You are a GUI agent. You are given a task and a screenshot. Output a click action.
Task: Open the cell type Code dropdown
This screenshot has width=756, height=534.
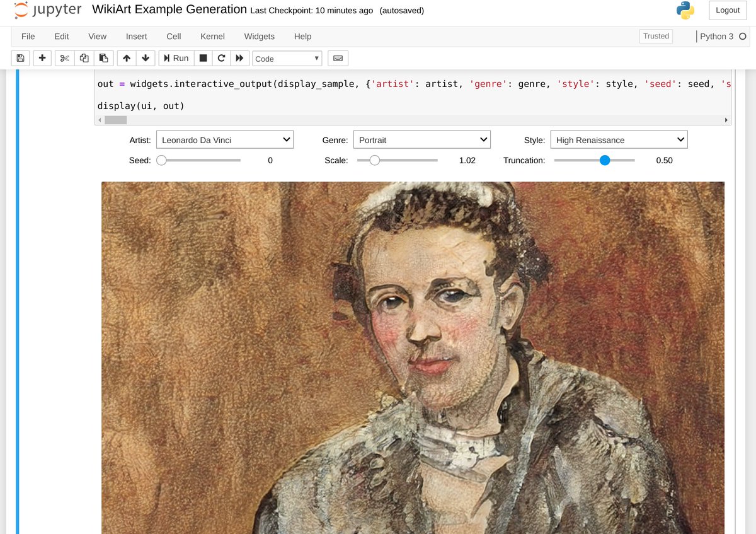(287, 59)
